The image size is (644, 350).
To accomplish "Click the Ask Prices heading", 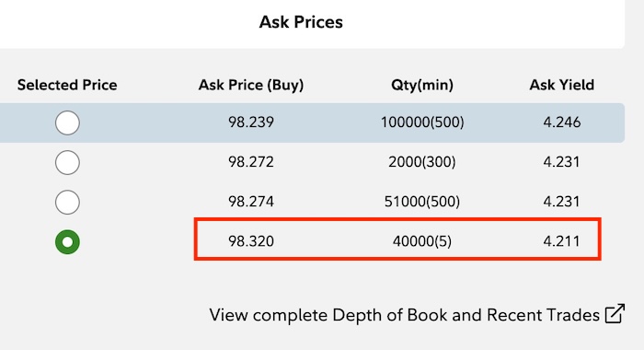I will [x=301, y=22].
